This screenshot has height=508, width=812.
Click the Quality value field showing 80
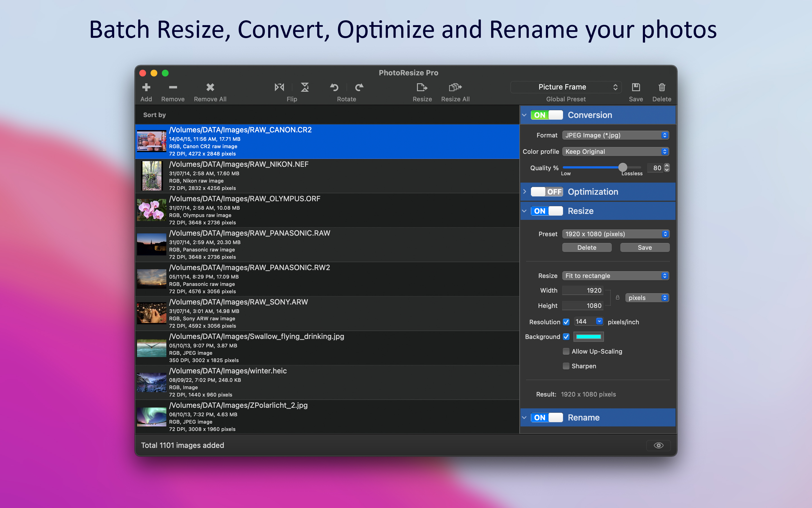(x=655, y=168)
